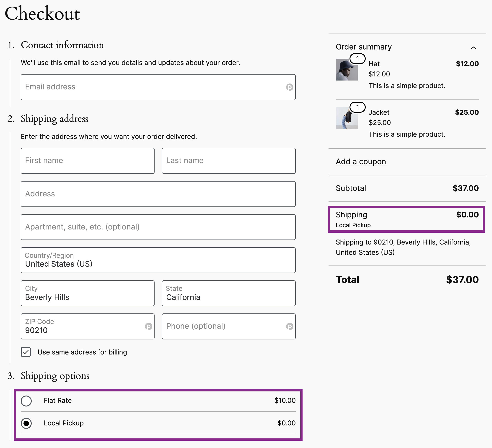Click the City field showing Beverly Hills
This screenshot has height=448, width=492.
88,293
